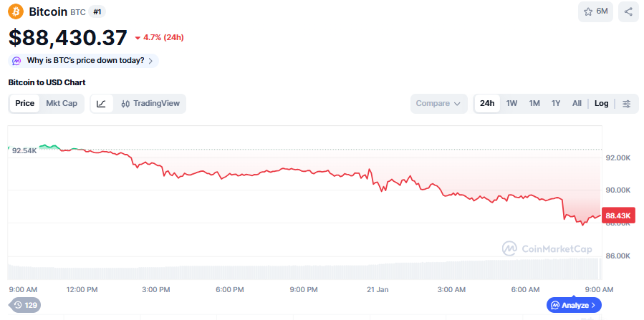Click the red 88.43K price label
This screenshot has width=644, height=320.
click(617, 215)
